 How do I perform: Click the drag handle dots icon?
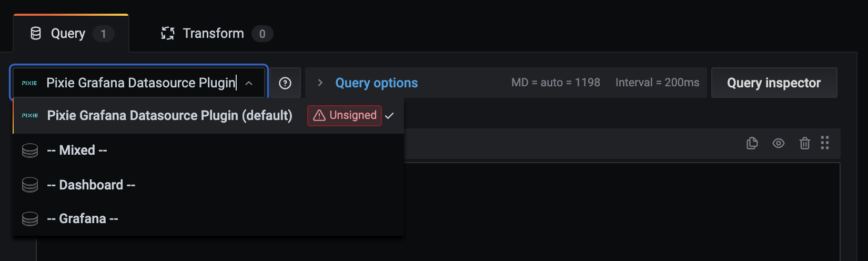coord(825,143)
